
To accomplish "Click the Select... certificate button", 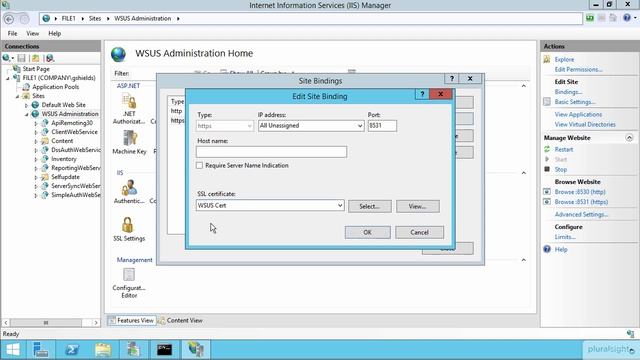I will click(369, 207).
